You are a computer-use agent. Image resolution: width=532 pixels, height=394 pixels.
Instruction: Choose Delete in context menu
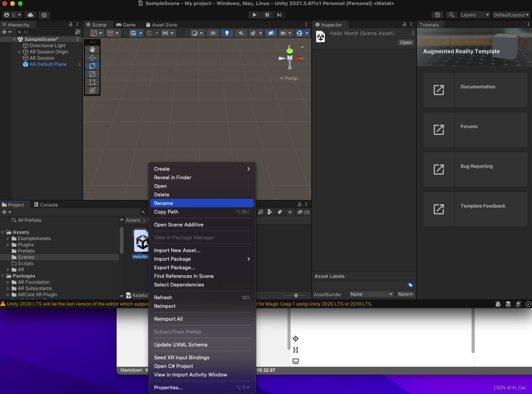coord(202,194)
